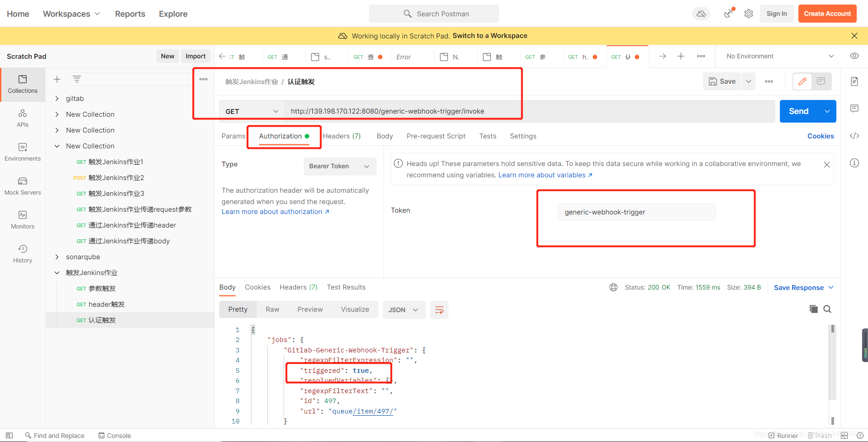Open the No Environment selector
The height and width of the screenshot is (442, 868).
[780, 56]
